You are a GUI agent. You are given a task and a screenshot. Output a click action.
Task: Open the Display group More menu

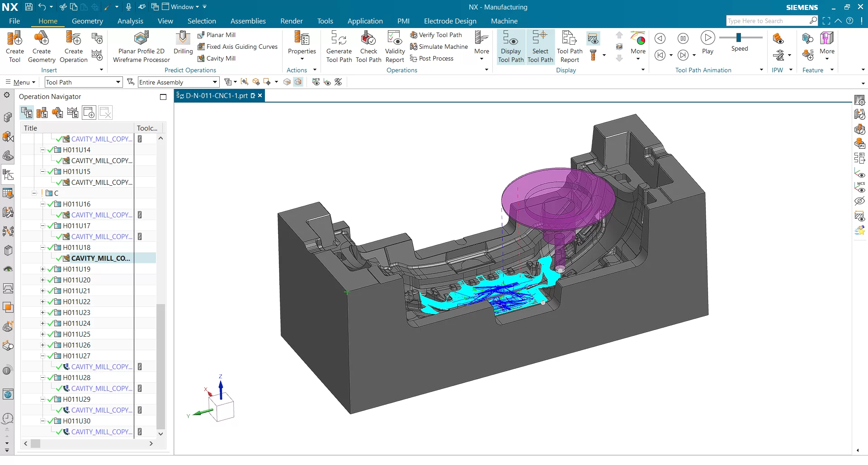pos(638,46)
